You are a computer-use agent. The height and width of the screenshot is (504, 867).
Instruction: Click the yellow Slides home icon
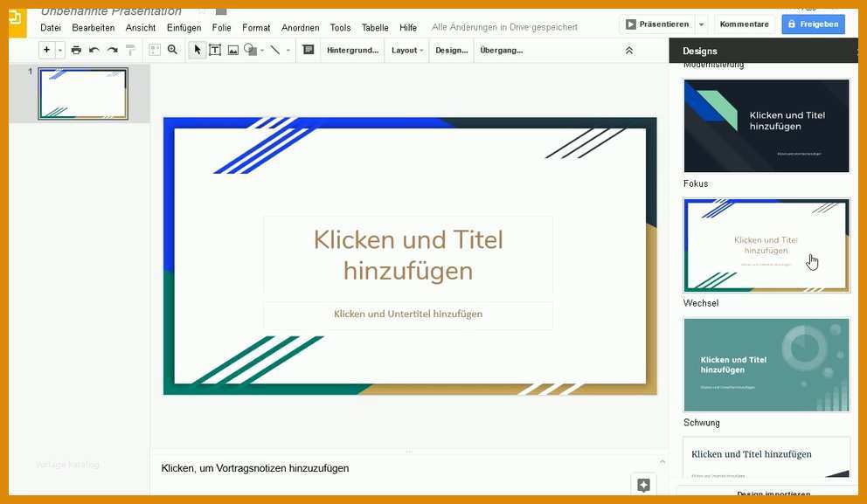pyautogui.click(x=16, y=21)
